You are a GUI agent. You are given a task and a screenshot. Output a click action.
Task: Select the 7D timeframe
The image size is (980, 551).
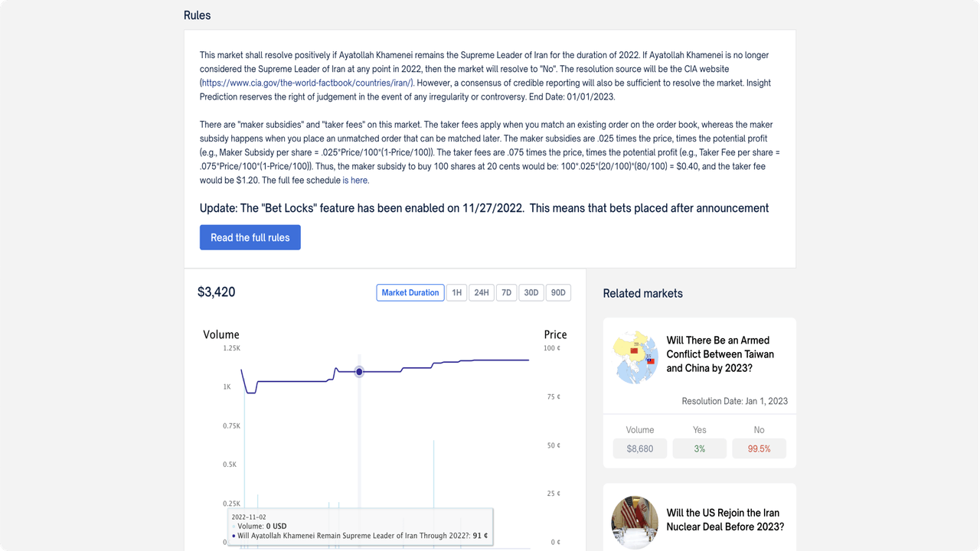coord(506,292)
